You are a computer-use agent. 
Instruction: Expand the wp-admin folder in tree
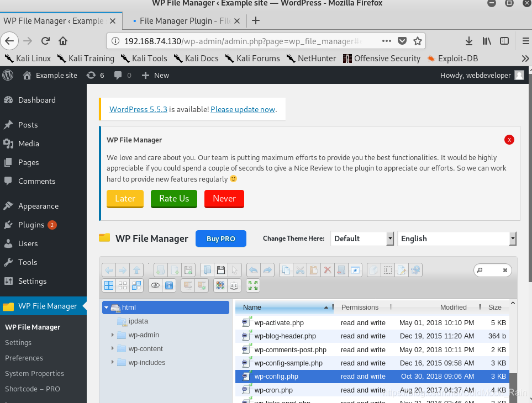tap(113, 335)
